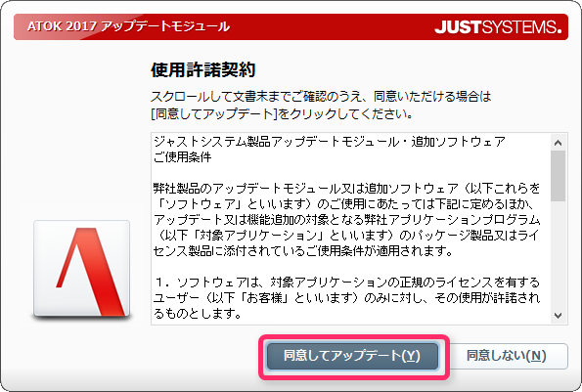Click the license text scrollbar thumb

coord(558,176)
